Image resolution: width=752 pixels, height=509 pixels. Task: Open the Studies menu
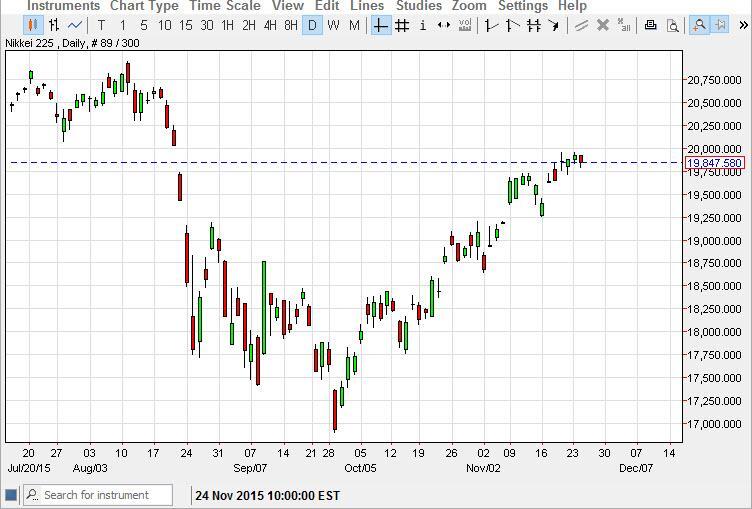418,6
